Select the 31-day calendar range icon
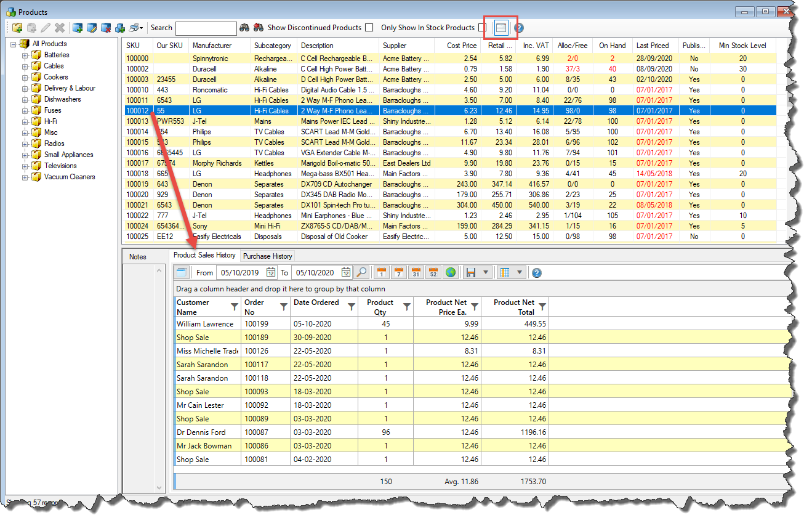Screen dimensions: 812x523 coord(416,272)
